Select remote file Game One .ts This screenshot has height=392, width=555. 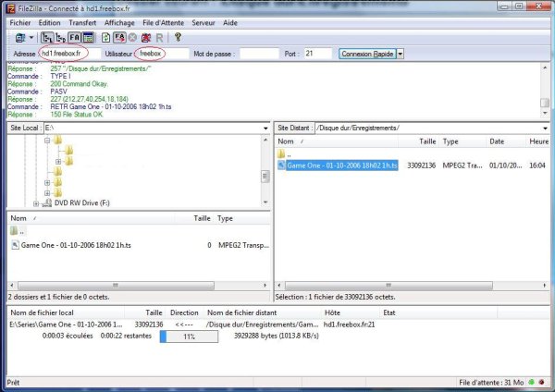(x=342, y=165)
